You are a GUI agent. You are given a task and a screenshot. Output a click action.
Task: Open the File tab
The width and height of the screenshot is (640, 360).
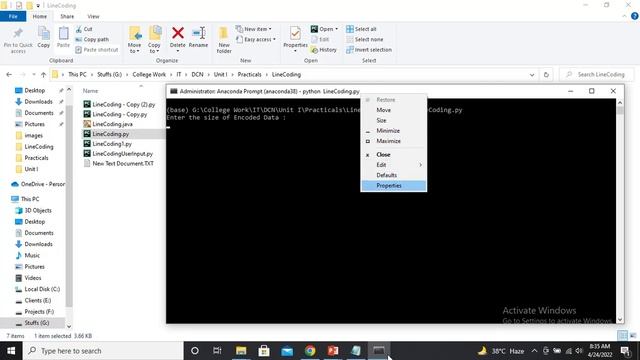click(13, 16)
